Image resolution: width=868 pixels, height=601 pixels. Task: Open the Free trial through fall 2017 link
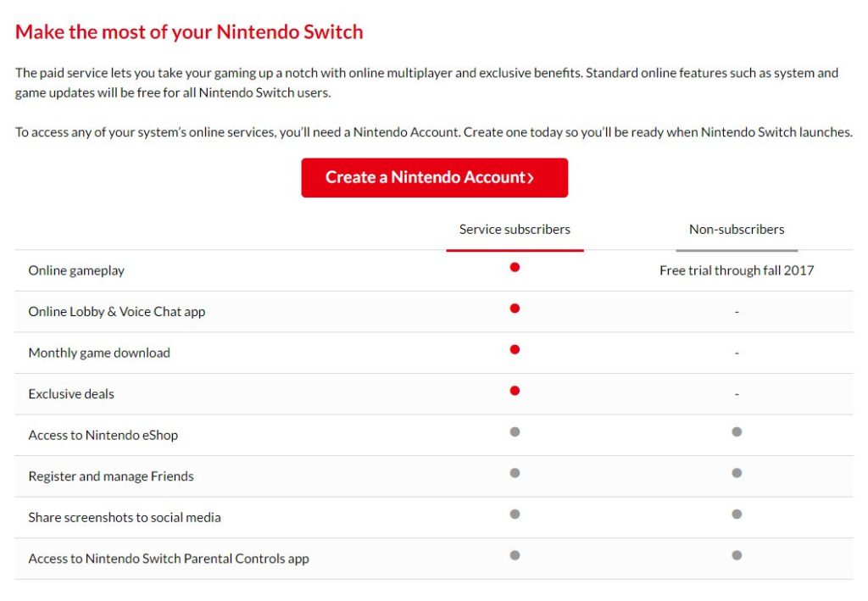(736, 270)
